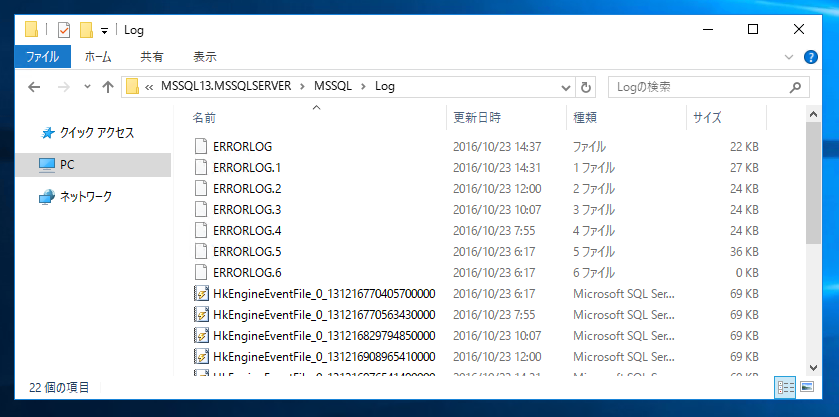Select HkEngineEventFile_0_131216770405700000
839x417 pixels.
point(324,293)
